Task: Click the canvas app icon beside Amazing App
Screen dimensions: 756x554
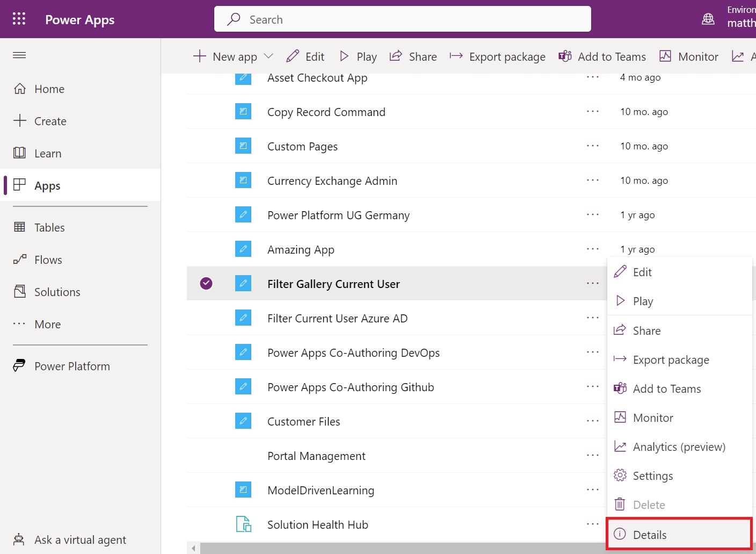Action: (243, 249)
